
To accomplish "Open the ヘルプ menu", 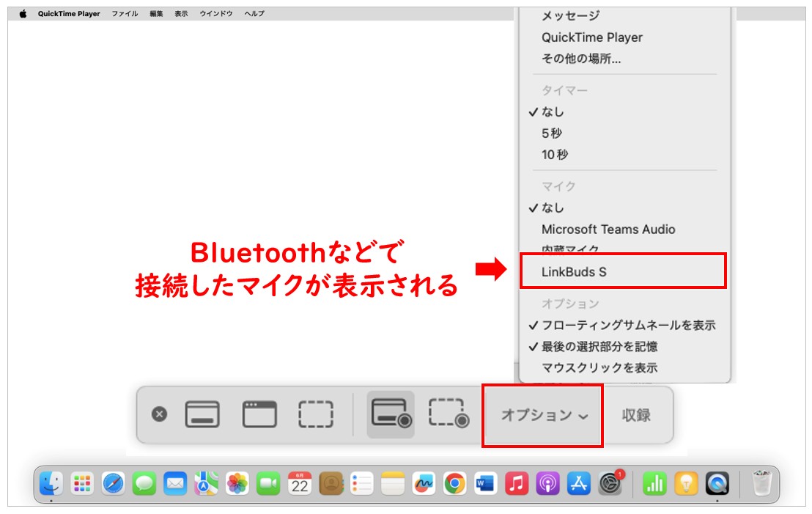I will [254, 13].
